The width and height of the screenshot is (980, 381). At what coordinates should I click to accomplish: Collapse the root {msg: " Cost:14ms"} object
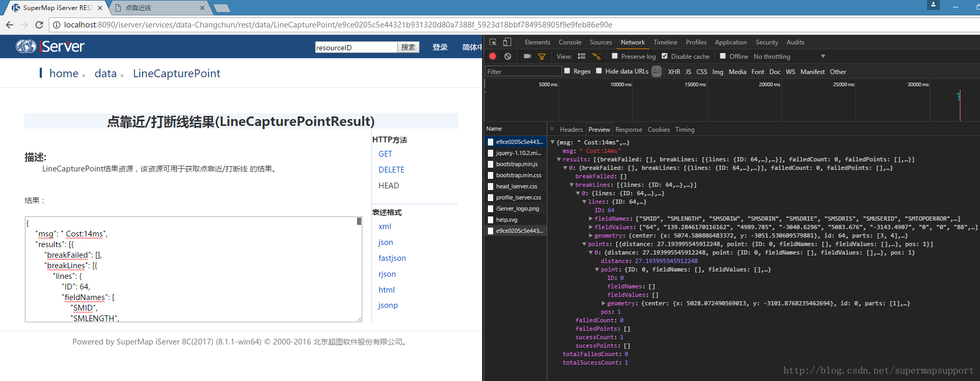click(553, 142)
